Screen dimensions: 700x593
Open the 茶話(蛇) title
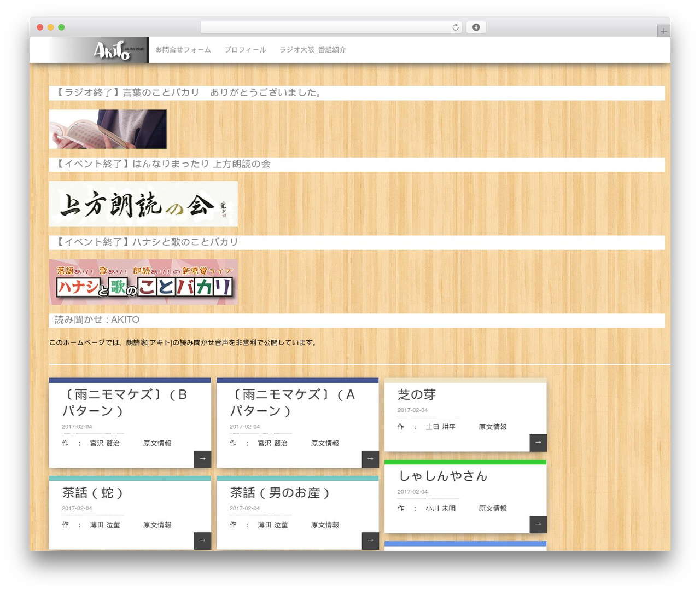tap(92, 493)
